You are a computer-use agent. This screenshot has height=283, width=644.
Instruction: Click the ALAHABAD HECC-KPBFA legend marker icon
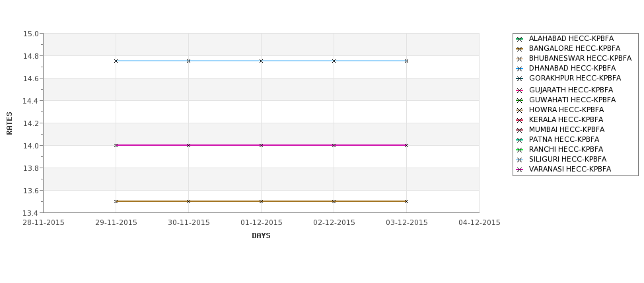point(520,39)
